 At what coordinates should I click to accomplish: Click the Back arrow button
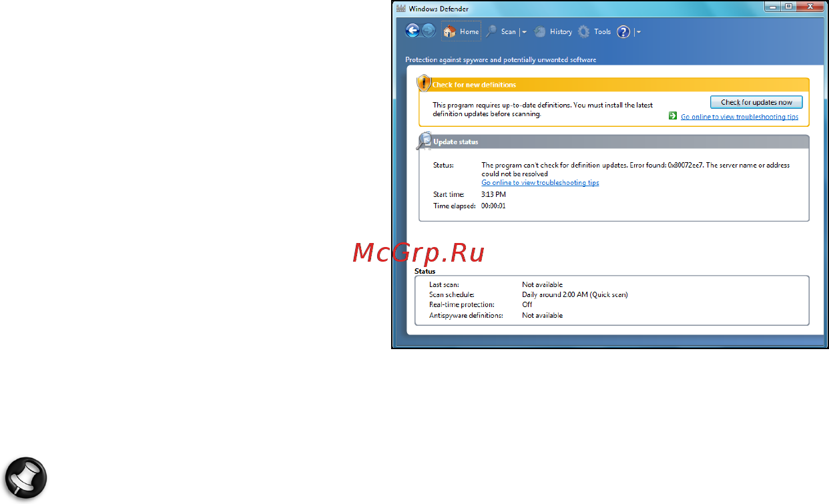tap(412, 31)
